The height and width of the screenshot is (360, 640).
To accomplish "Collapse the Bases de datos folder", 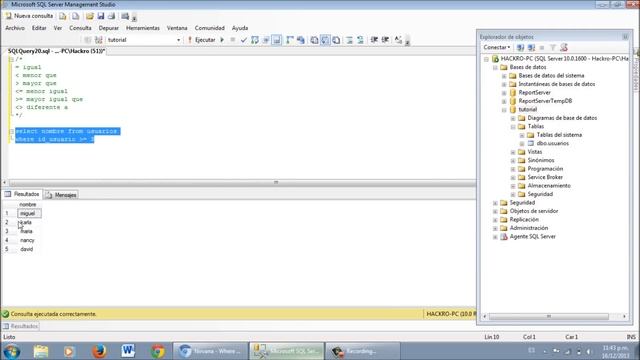I will click(495, 67).
